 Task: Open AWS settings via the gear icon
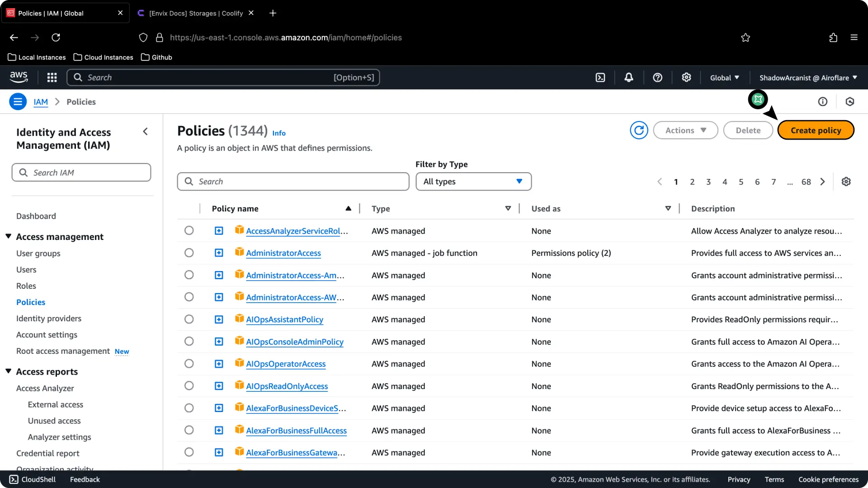686,77
